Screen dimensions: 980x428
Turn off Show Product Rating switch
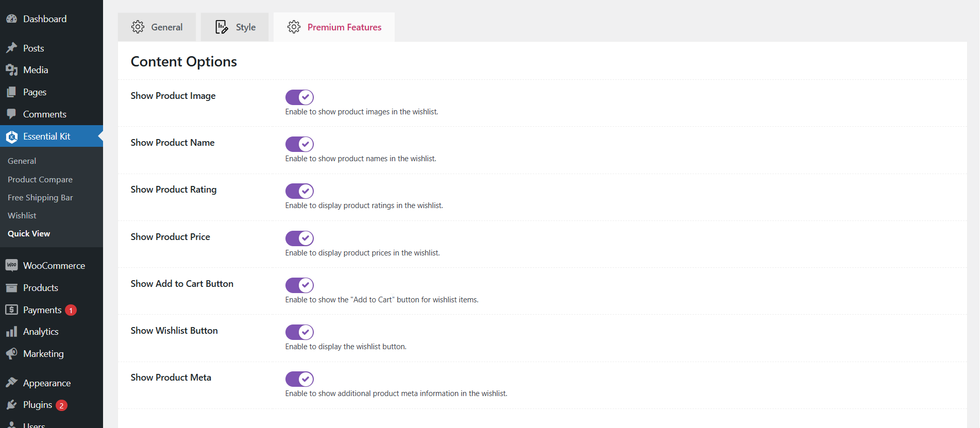pos(299,191)
